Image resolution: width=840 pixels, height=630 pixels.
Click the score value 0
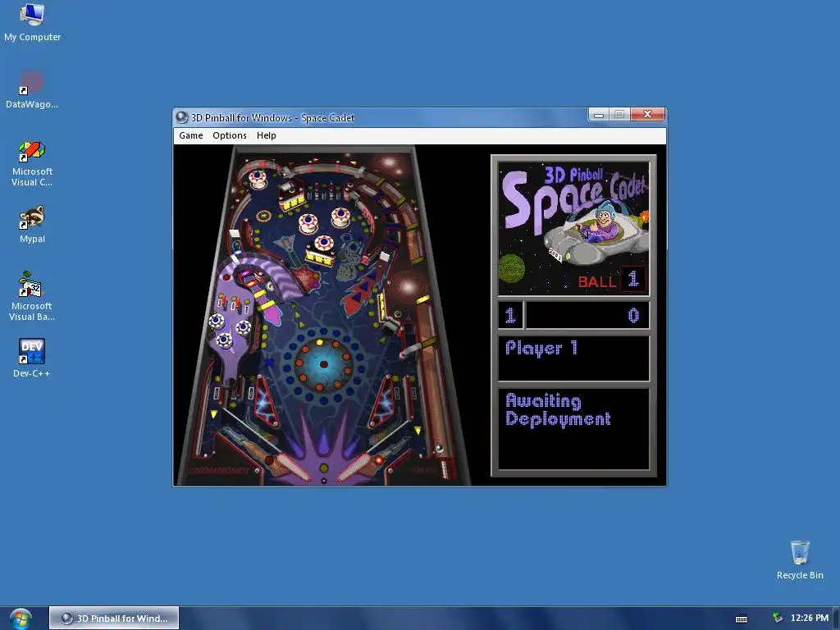pyautogui.click(x=634, y=315)
